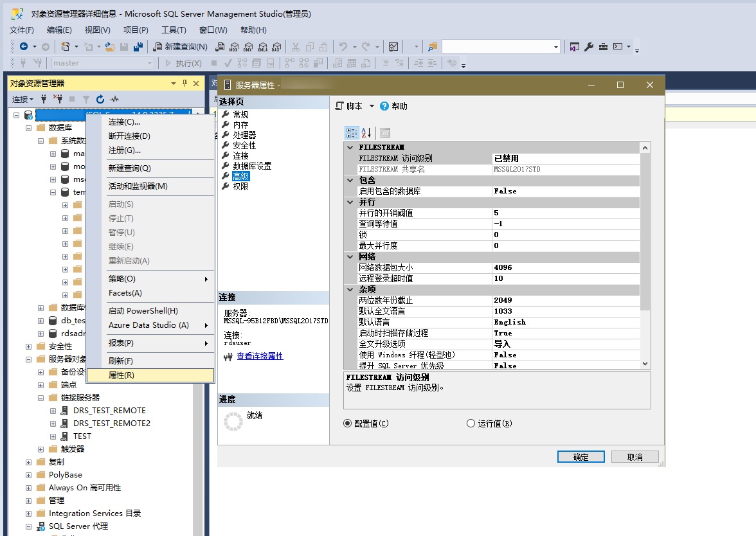Image resolution: width=756 pixels, height=536 pixels.
Task: Sort property grid alphabetically
Action: pos(366,132)
